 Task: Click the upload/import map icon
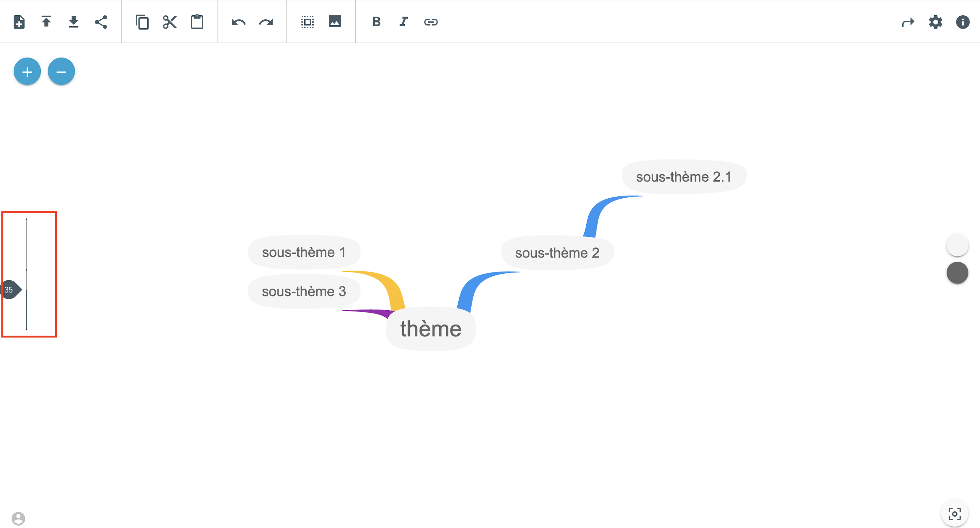click(46, 22)
